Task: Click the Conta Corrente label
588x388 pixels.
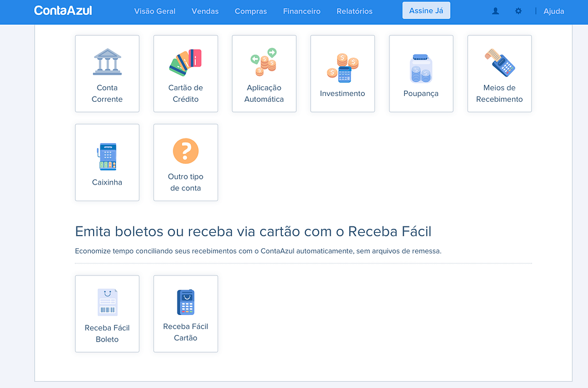Action: [x=107, y=94]
